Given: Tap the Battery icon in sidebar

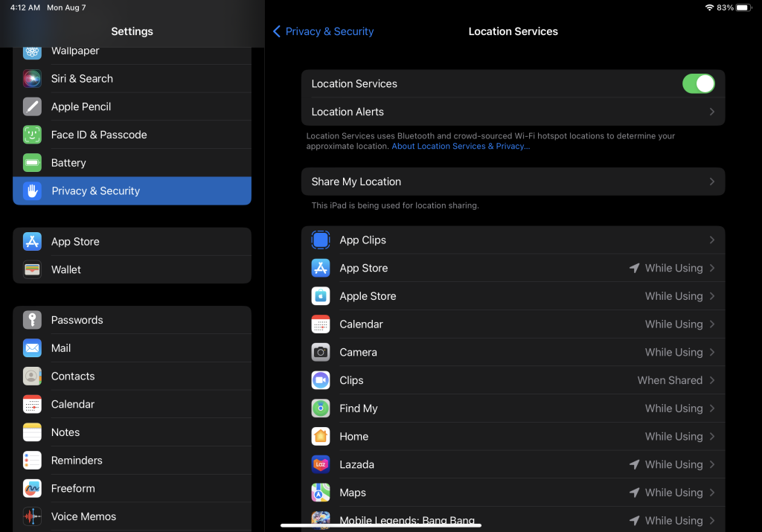Looking at the screenshot, I should click(x=32, y=163).
